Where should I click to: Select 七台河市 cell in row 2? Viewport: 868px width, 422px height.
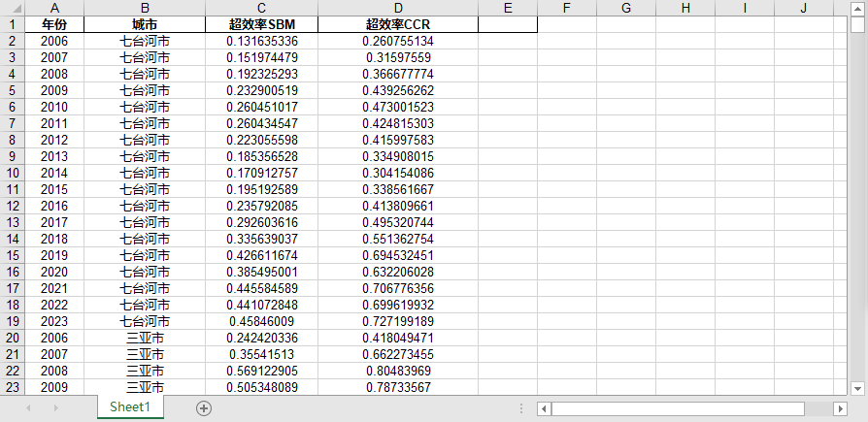(145, 41)
